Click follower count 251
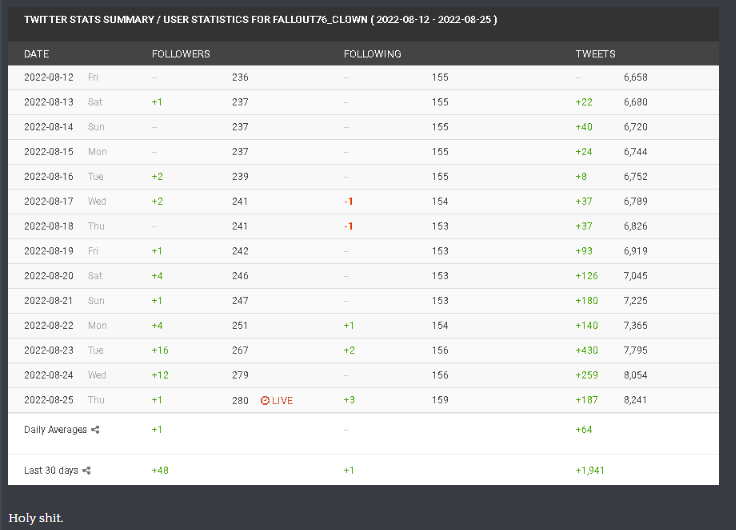 tap(240, 326)
